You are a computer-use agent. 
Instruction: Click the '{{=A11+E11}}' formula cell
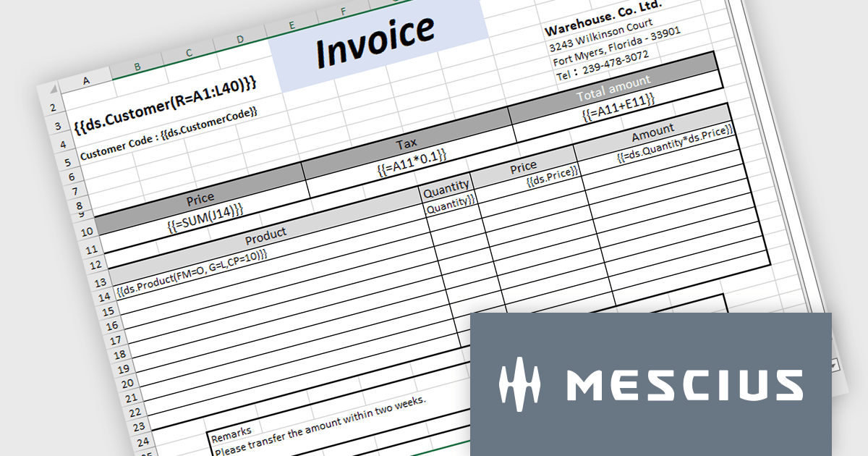618,107
